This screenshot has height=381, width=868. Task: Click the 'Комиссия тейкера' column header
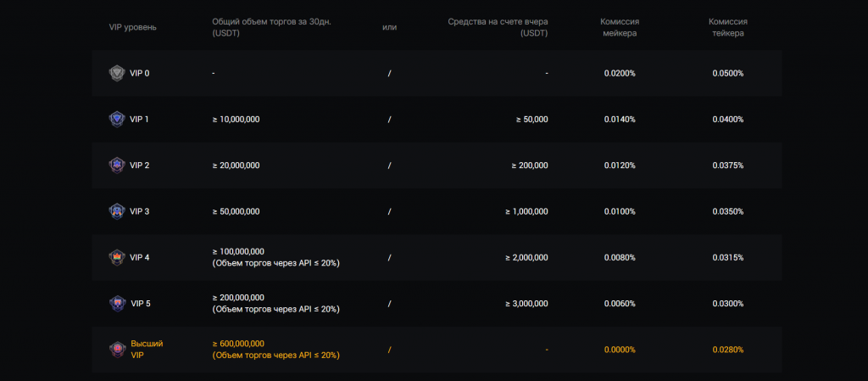728,27
